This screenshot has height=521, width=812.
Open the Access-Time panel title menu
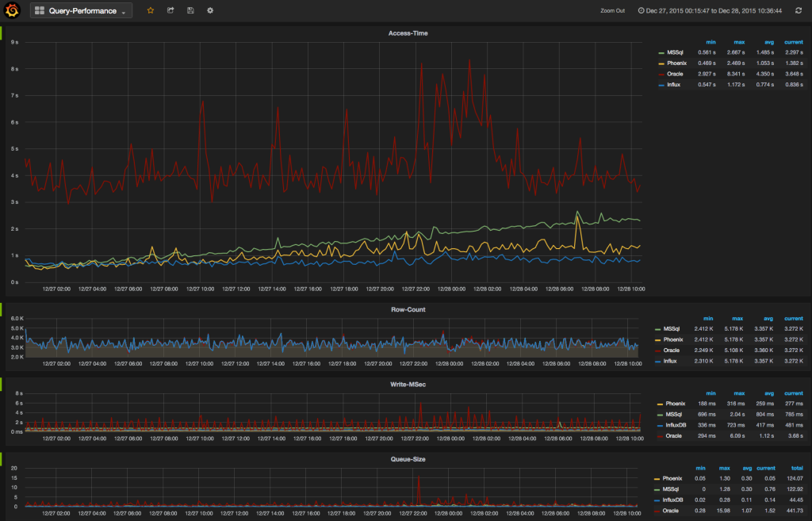point(408,33)
